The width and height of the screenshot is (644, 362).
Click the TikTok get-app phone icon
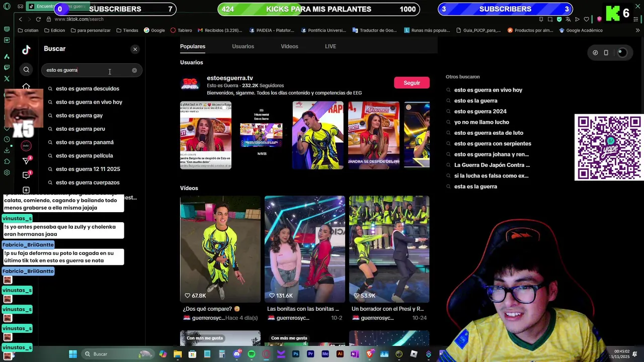[606, 53]
